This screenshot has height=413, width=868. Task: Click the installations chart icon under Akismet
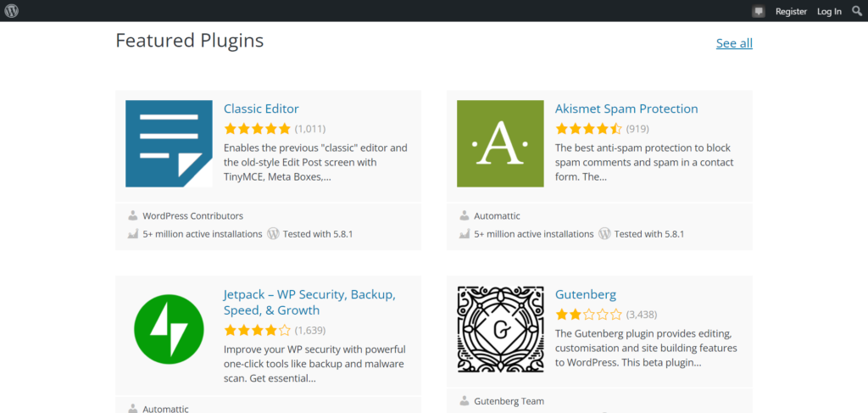464,233
